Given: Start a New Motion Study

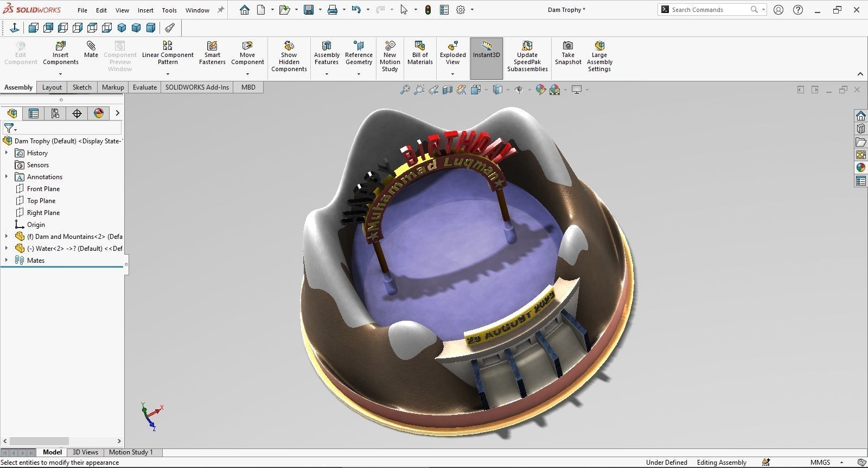Looking at the screenshot, I should coord(390,56).
